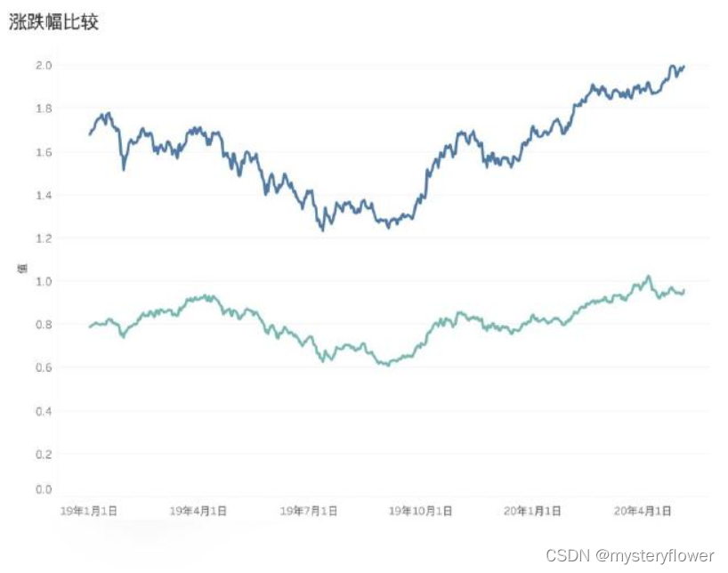Image resolution: width=728 pixels, height=573 pixels.
Task: Click the 20年1月1日 date label
Action: coord(532,512)
